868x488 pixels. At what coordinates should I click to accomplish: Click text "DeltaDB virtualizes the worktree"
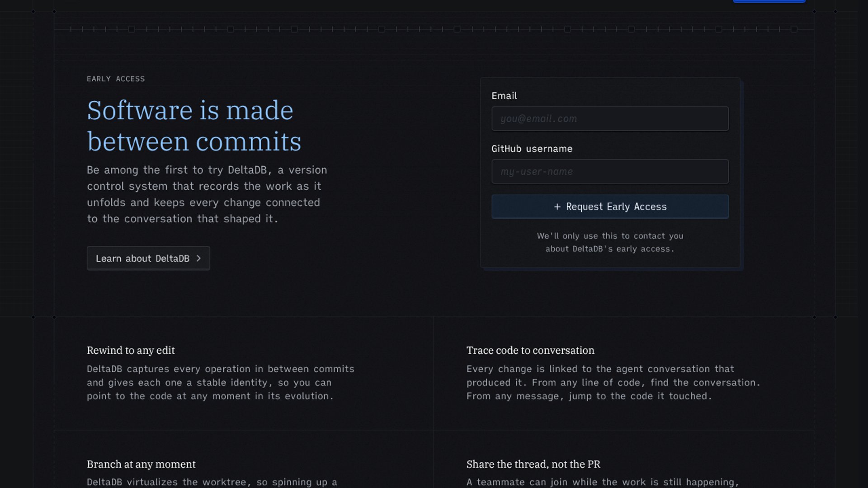tap(212, 482)
